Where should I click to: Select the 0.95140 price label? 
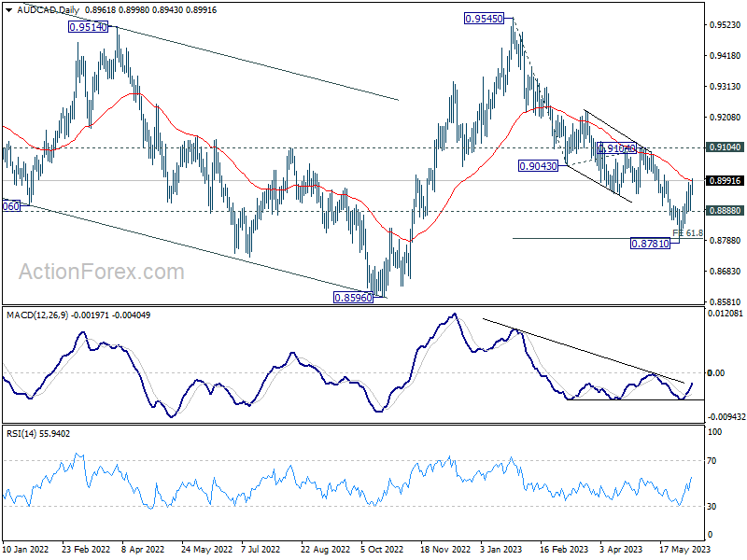pos(88,27)
